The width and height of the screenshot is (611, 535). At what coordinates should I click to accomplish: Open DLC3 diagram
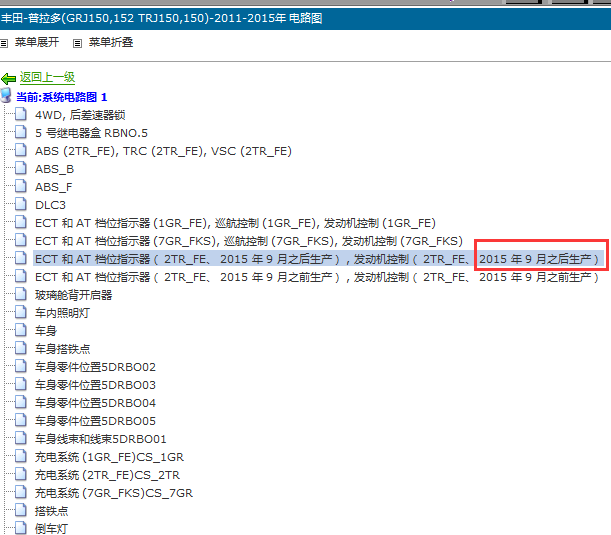(50, 205)
